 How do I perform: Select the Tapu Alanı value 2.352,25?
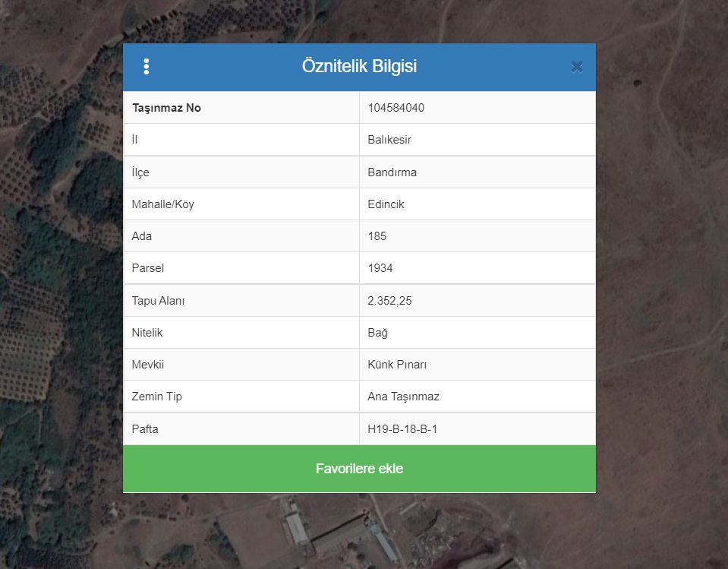[x=389, y=301]
